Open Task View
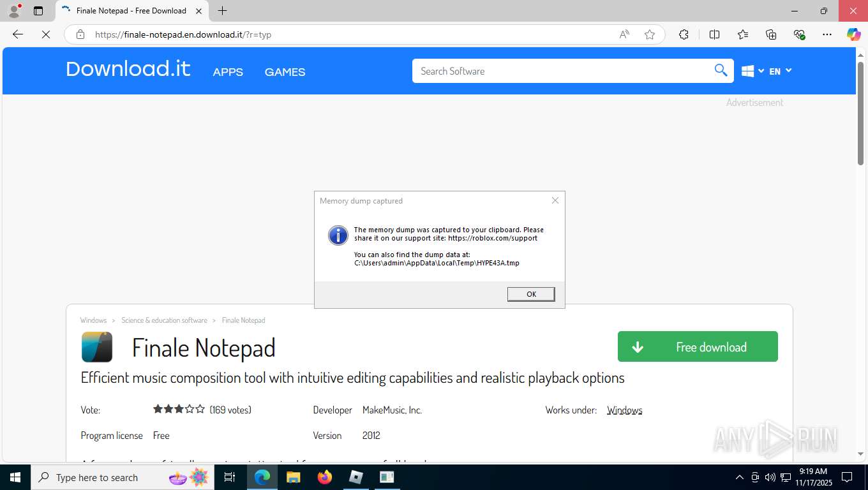 point(230,477)
